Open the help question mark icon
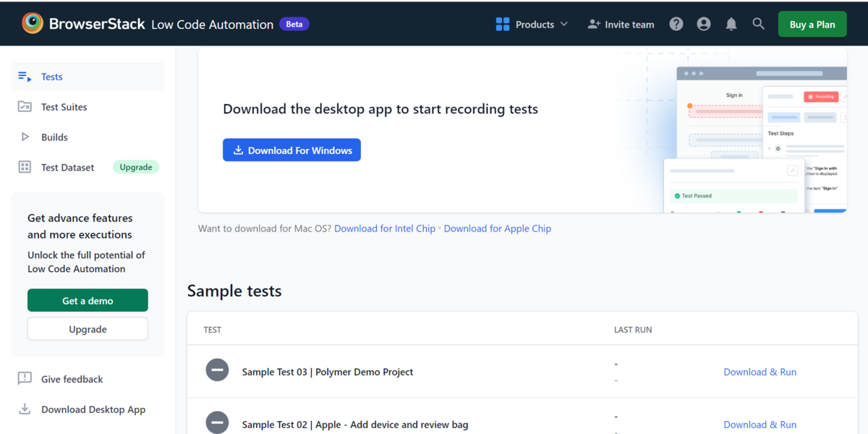 [x=676, y=24]
